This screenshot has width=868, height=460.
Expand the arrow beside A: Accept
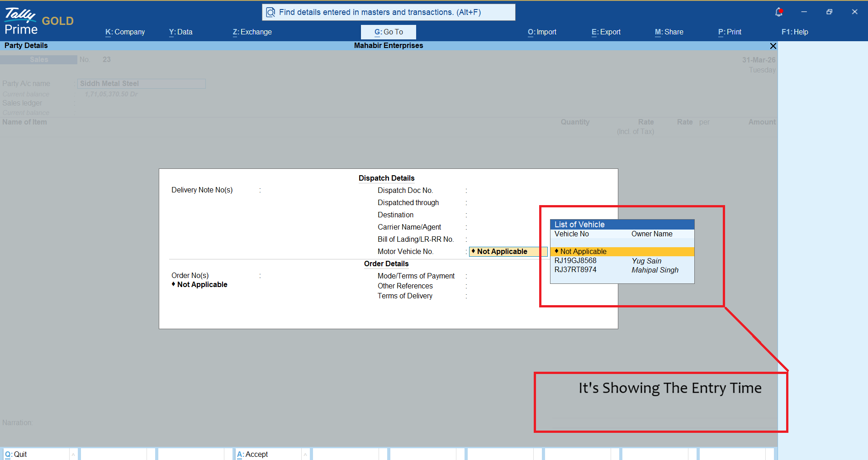[x=305, y=455]
